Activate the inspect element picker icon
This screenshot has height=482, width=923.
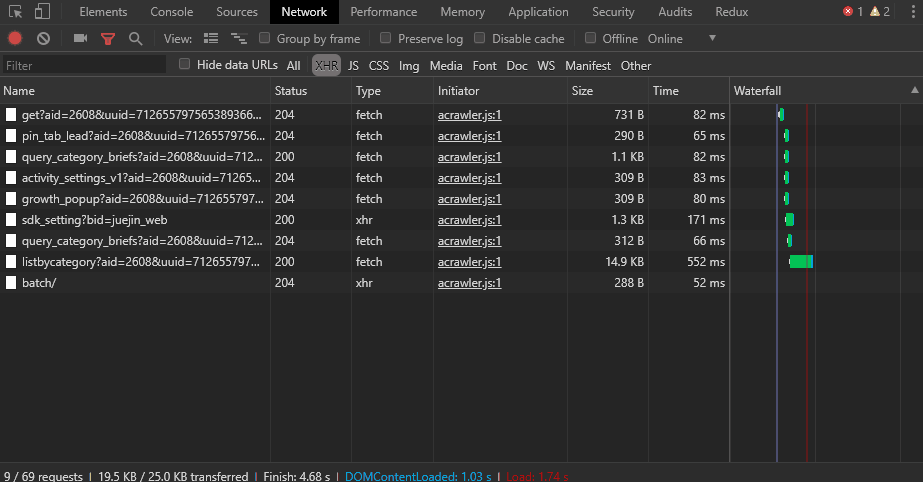pos(15,12)
